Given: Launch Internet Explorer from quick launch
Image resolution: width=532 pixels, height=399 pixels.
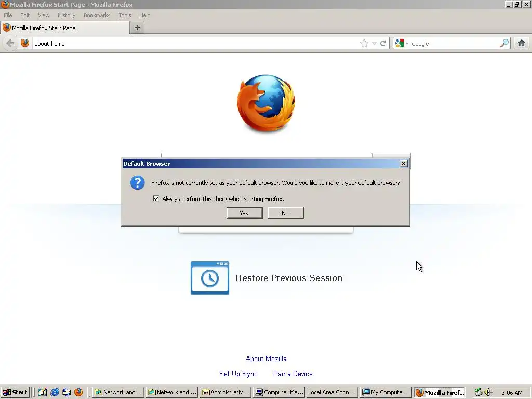Looking at the screenshot, I should click(54, 392).
